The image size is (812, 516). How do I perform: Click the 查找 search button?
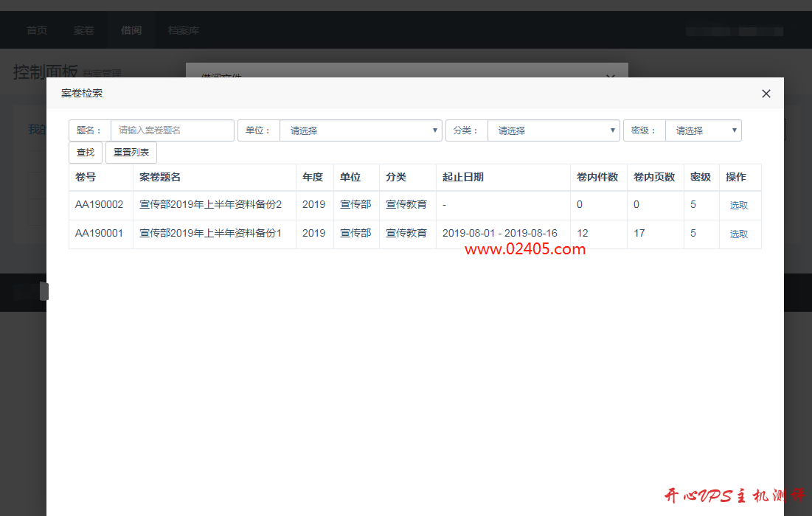point(86,153)
